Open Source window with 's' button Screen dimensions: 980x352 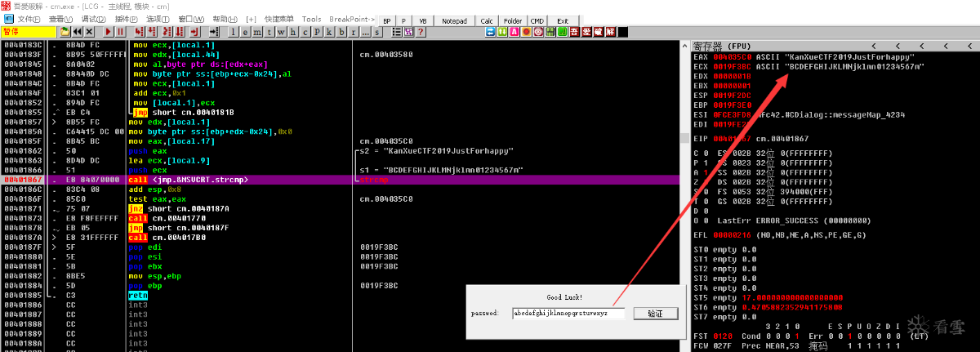coord(377,32)
